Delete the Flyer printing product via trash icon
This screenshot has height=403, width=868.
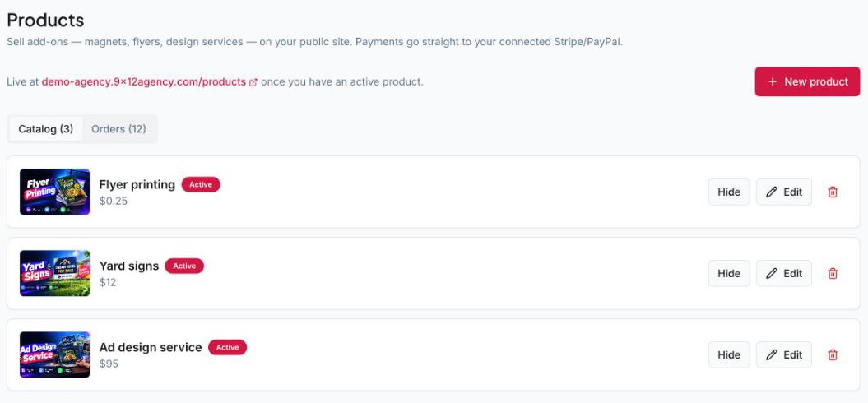click(x=832, y=192)
